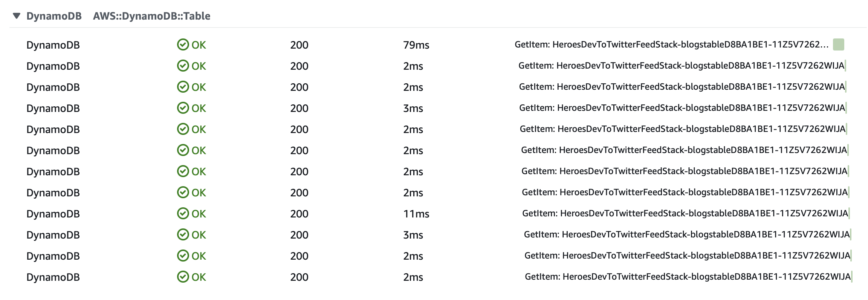This screenshot has width=868, height=300.
Task: Click truncated GetItem text ending with ellipsis
Action: tap(671, 44)
